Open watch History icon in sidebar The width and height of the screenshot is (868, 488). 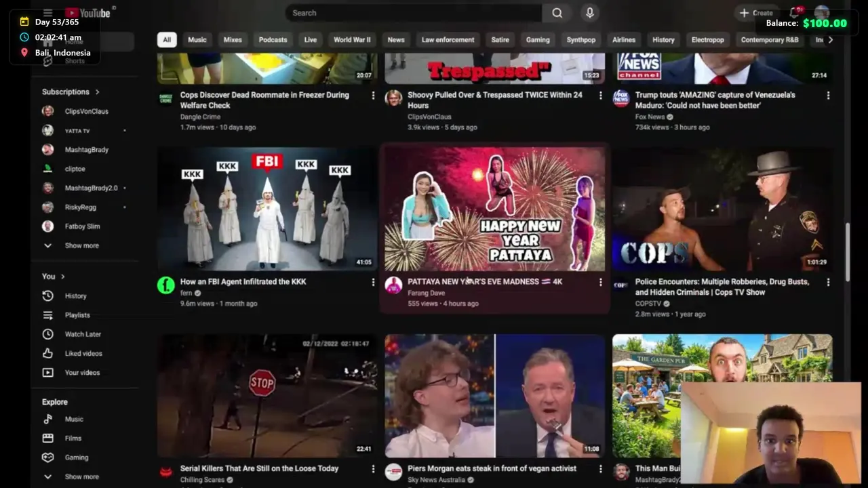(47, 296)
